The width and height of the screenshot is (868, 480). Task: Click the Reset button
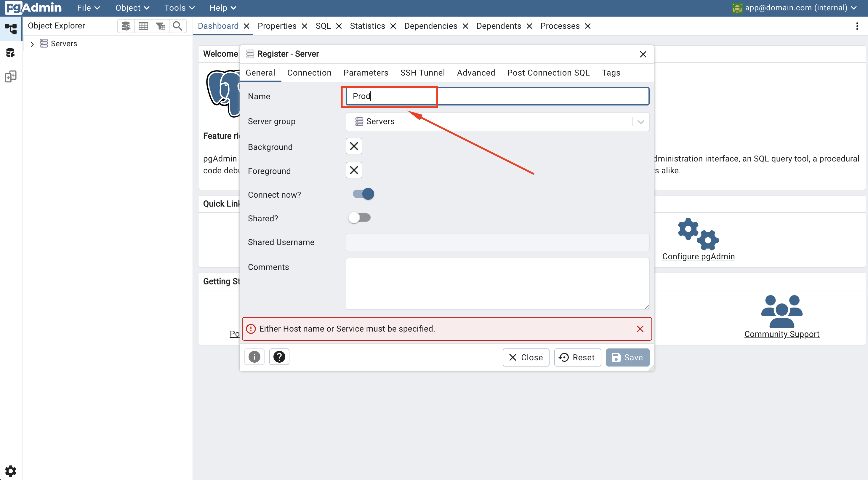(x=577, y=357)
